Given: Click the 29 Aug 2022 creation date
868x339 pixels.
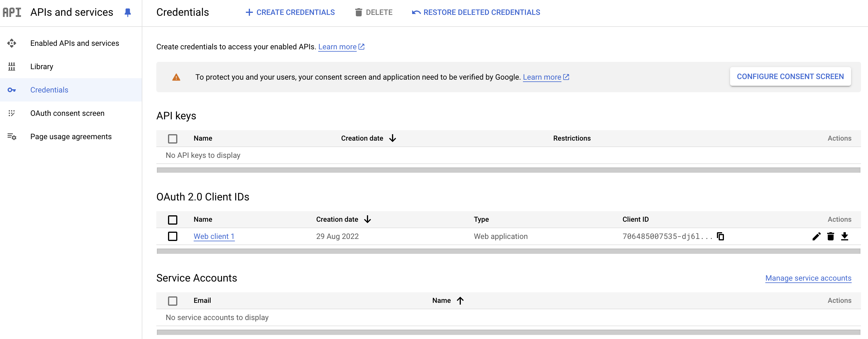Looking at the screenshot, I should click(x=337, y=236).
